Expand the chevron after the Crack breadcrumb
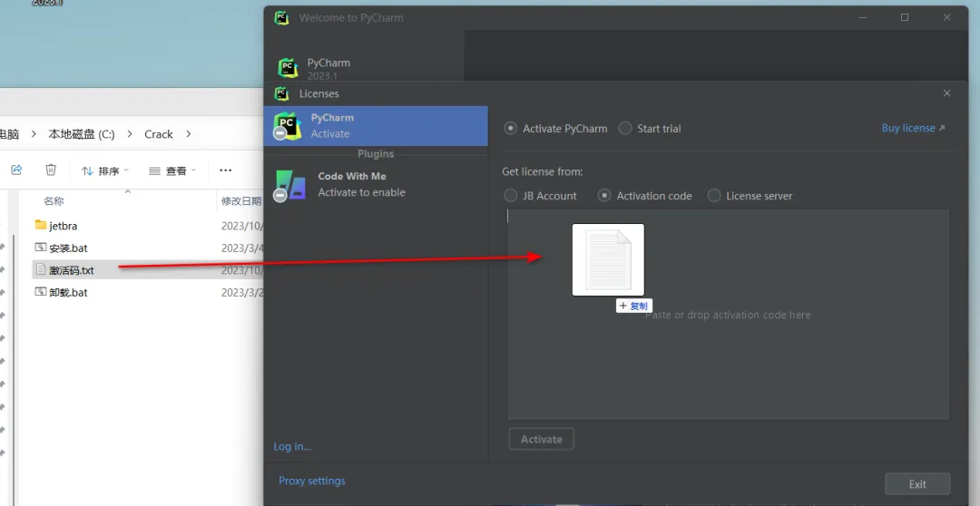This screenshot has width=980, height=506. (188, 133)
